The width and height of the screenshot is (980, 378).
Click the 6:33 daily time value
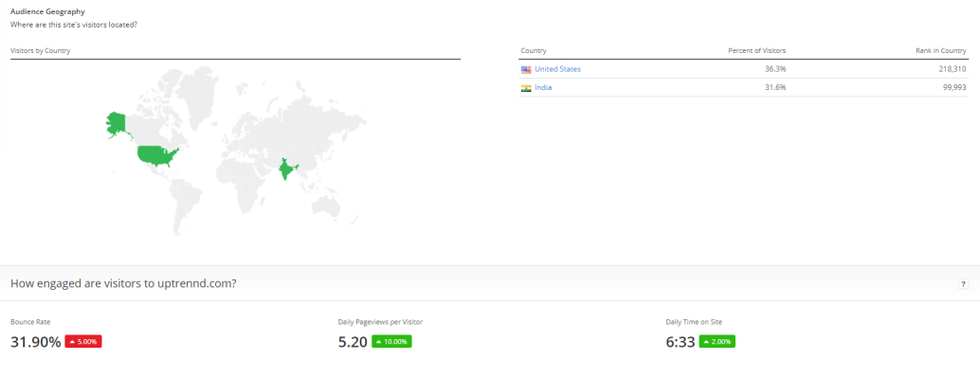[x=680, y=342]
